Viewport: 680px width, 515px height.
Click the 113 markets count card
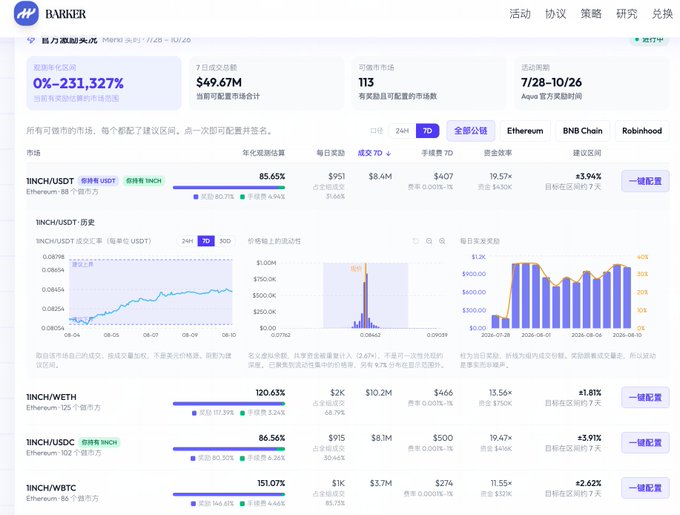click(x=429, y=83)
